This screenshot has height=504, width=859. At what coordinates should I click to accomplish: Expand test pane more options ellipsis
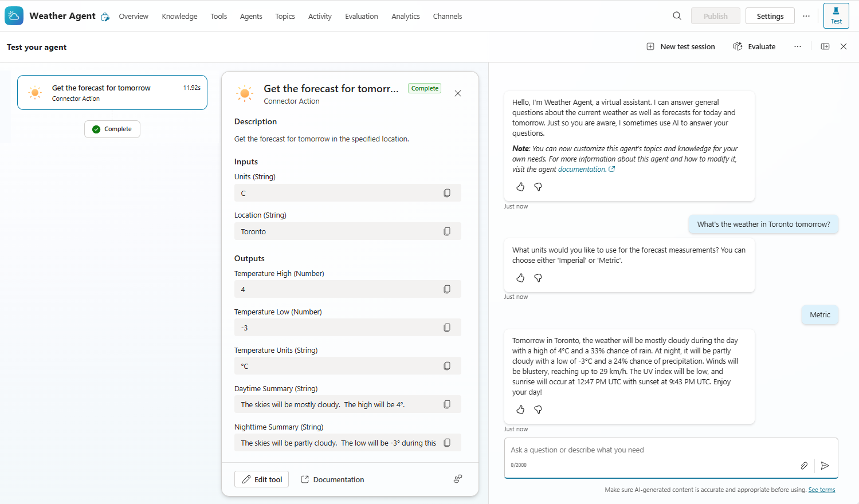(798, 46)
